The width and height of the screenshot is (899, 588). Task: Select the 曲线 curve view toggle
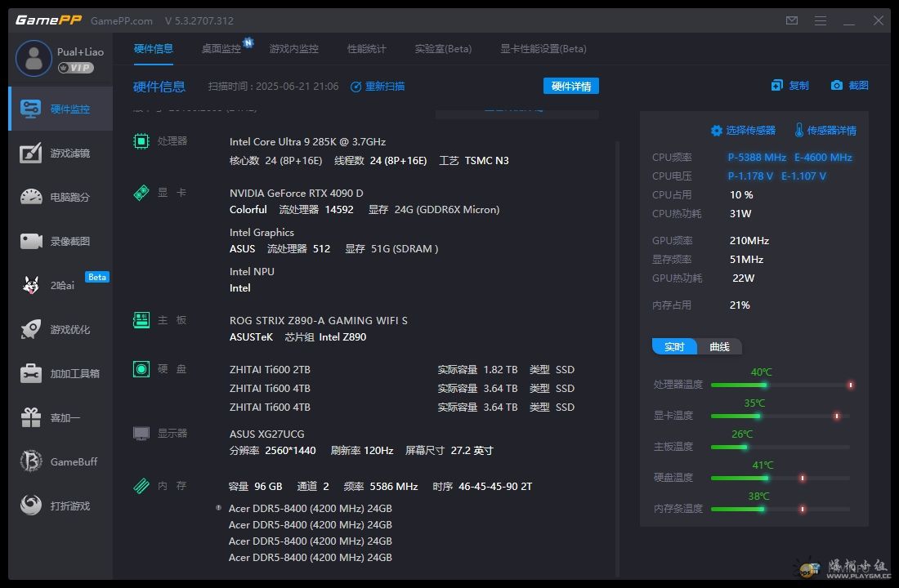(719, 347)
